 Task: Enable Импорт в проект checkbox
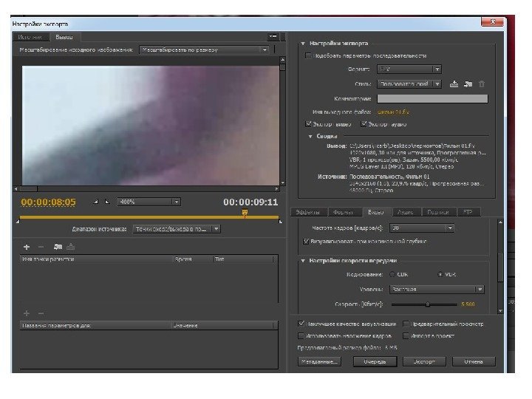pos(406,336)
